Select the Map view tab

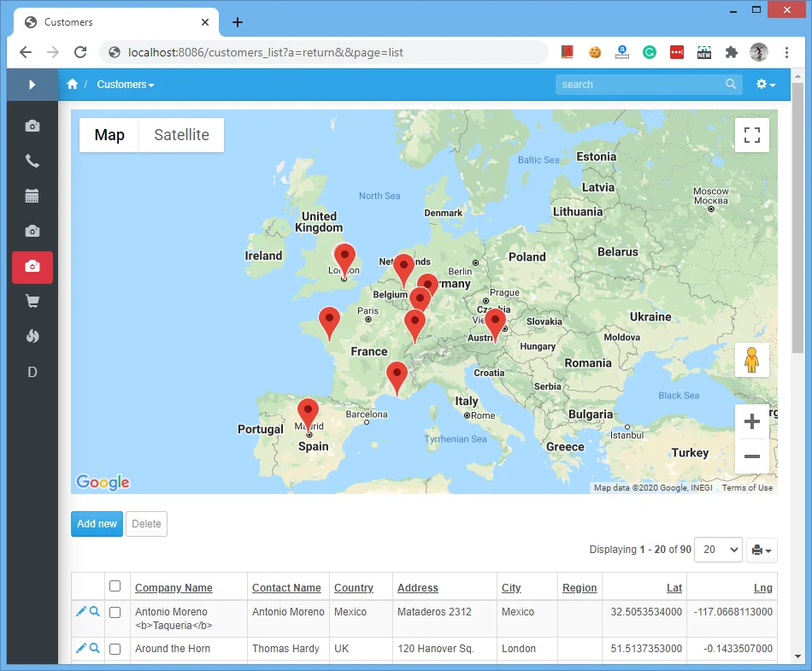[109, 134]
